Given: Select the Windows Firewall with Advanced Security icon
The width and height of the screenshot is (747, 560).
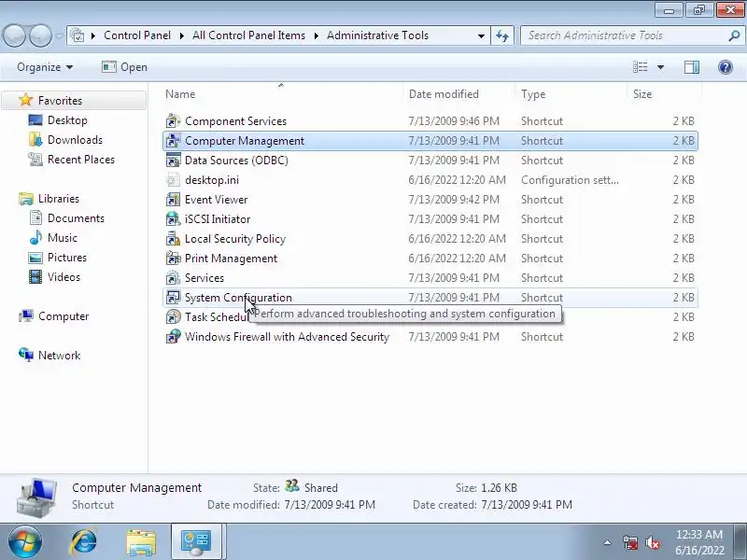Looking at the screenshot, I should [173, 336].
